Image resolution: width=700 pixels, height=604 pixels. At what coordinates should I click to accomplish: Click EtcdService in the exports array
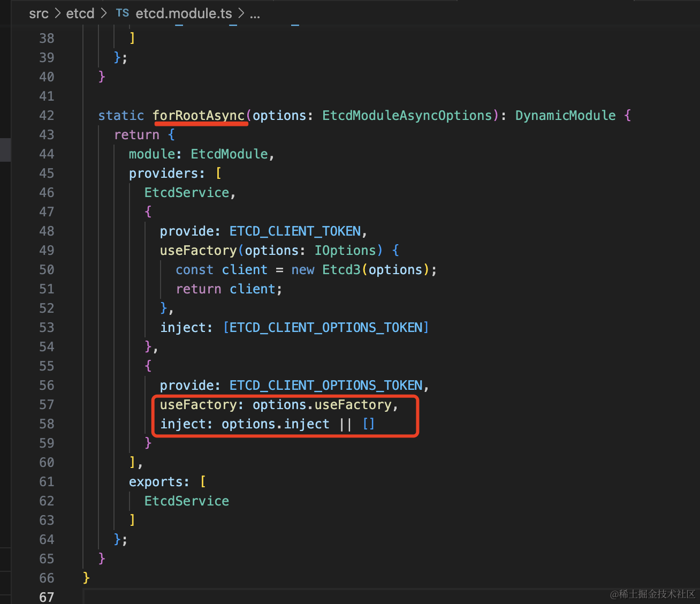pos(186,501)
